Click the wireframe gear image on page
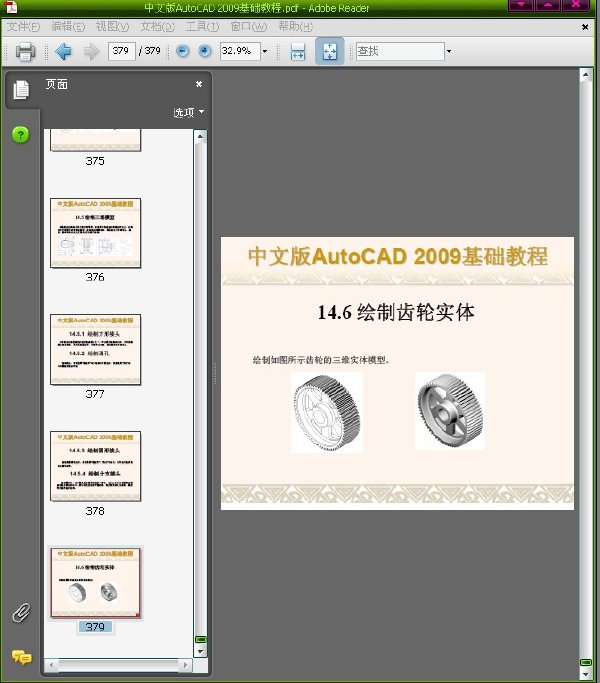This screenshot has width=600, height=683. coord(327,413)
